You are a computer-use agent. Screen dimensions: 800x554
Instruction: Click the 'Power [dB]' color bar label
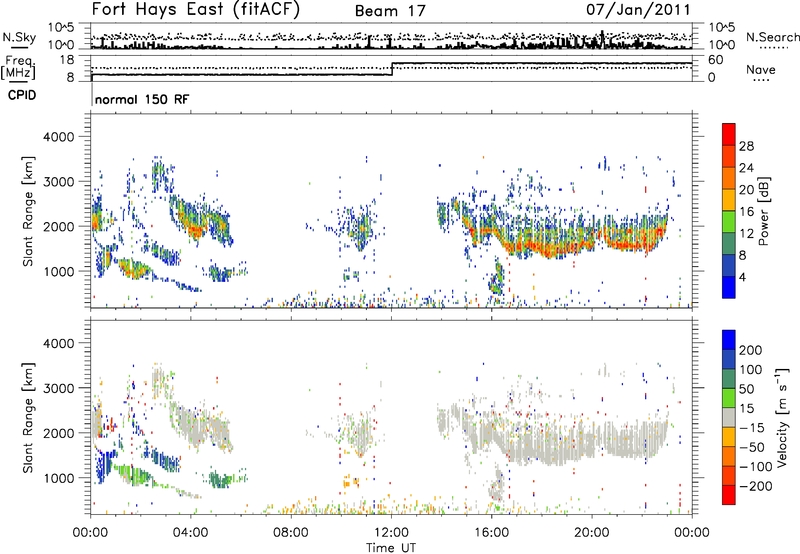(x=763, y=211)
